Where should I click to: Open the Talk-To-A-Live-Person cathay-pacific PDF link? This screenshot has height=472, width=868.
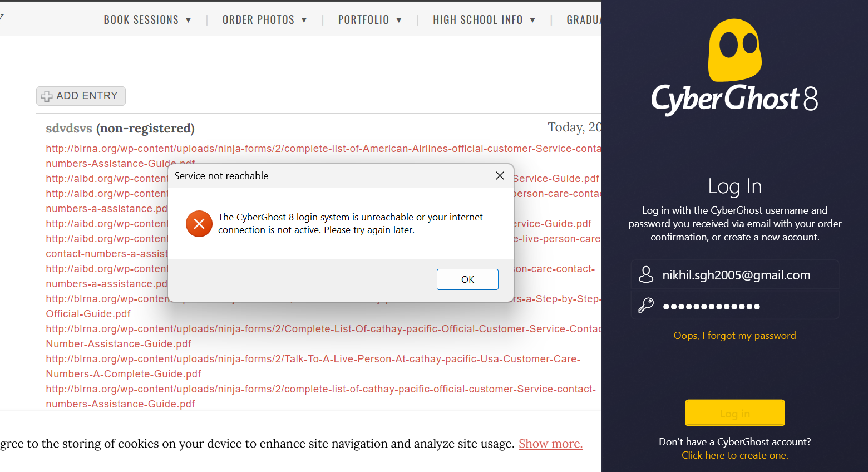pyautogui.click(x=313, y=360)
